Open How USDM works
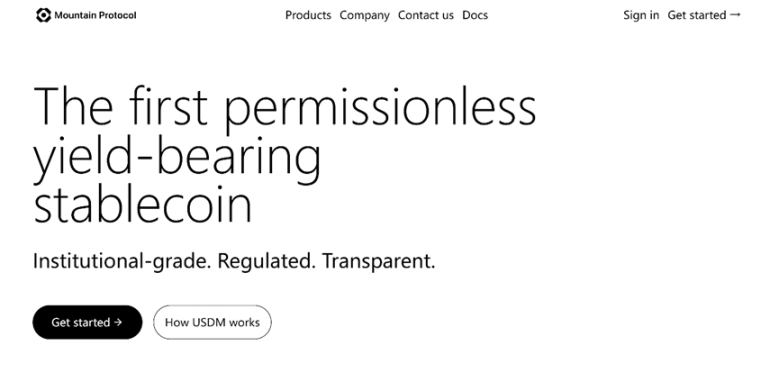 point(212,322)
